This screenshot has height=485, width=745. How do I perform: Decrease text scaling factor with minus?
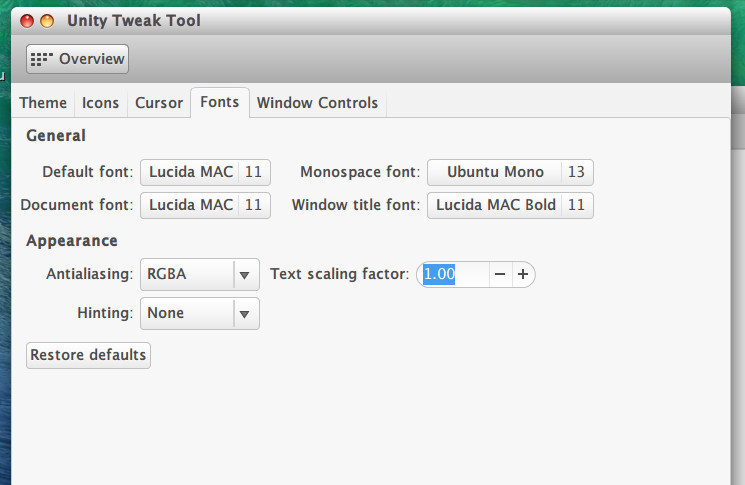click(x=500, y=274)
